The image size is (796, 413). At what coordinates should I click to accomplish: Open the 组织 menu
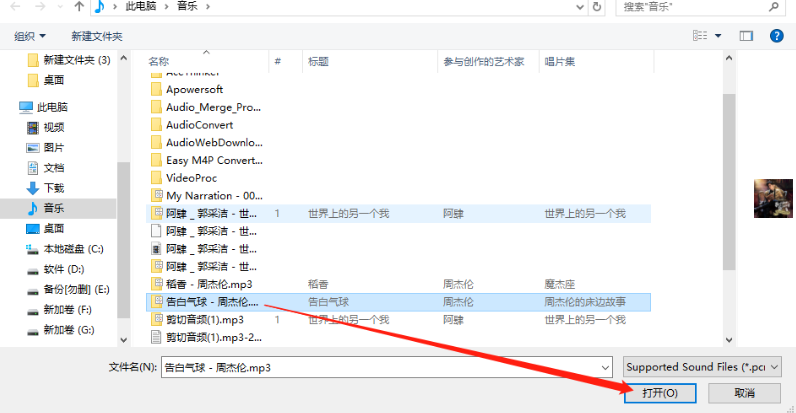click(x=29, y=36)
